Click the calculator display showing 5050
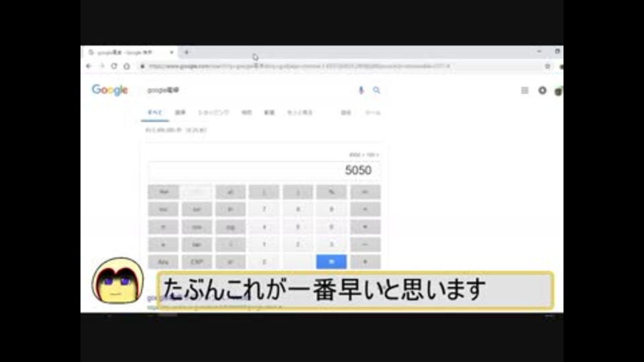644x362 pixels. coord(264,170)
